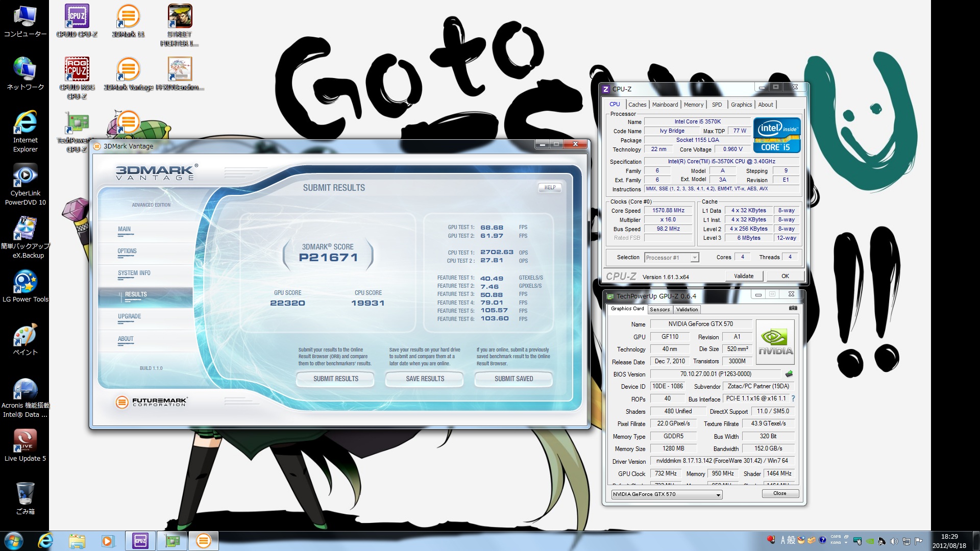Go to SYSTEM INFO in 3DMark Vantage

click(x=134, y=273)
